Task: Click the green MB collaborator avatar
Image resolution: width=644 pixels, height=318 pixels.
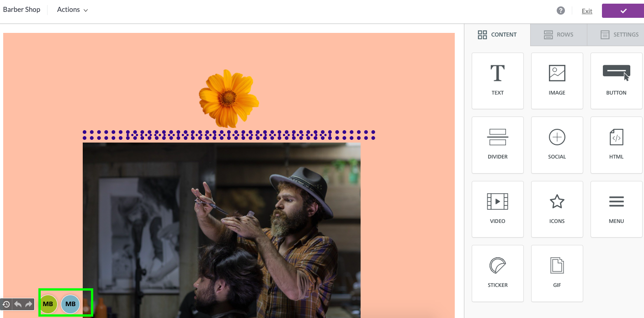Action: point(48,304)
